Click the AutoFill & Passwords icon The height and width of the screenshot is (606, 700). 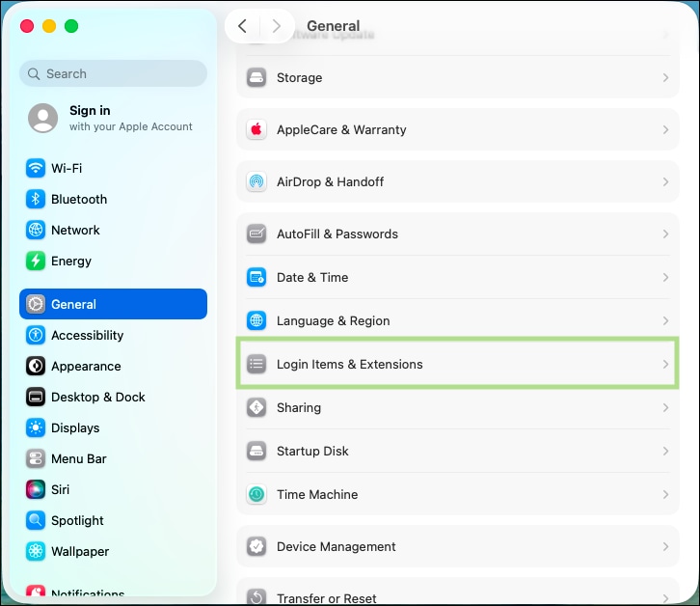click(256, 234)
